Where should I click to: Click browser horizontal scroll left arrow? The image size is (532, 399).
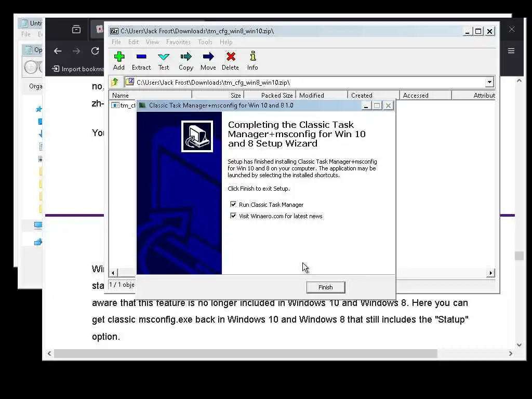point(49,353)
